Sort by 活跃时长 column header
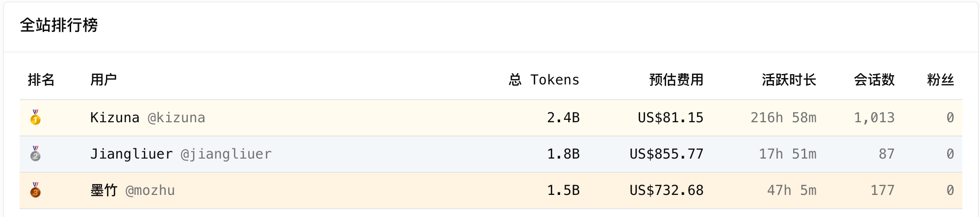 [789, 80]
